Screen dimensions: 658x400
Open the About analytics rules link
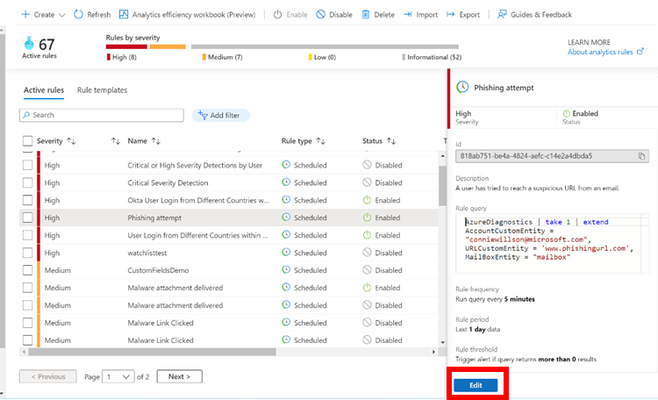600,52
